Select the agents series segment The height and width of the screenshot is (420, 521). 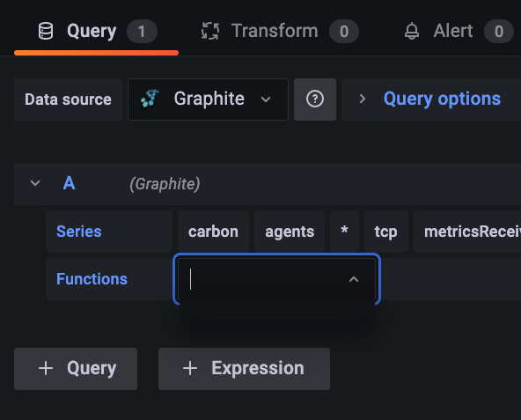point(290,232)
